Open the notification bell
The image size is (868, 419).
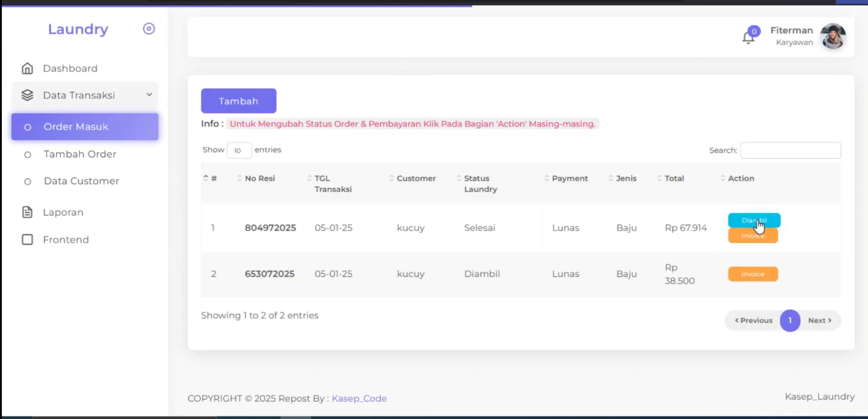(748, 37)
